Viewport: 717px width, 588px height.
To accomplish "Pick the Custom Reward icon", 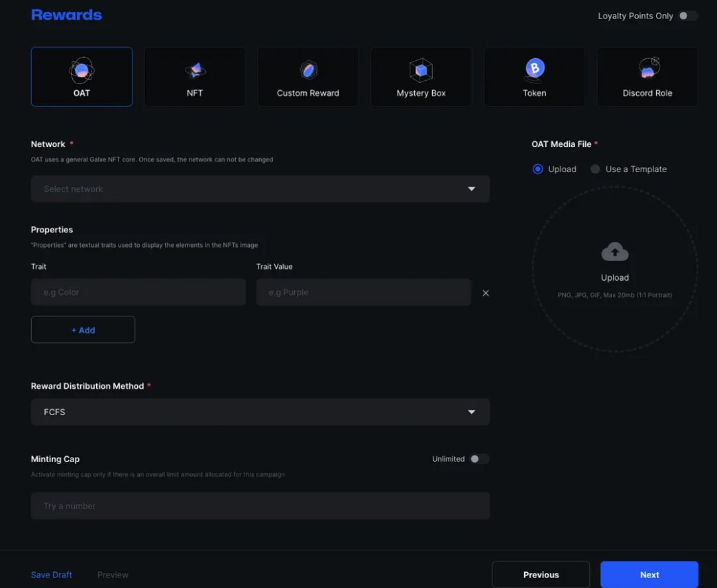I will (308, 70).
